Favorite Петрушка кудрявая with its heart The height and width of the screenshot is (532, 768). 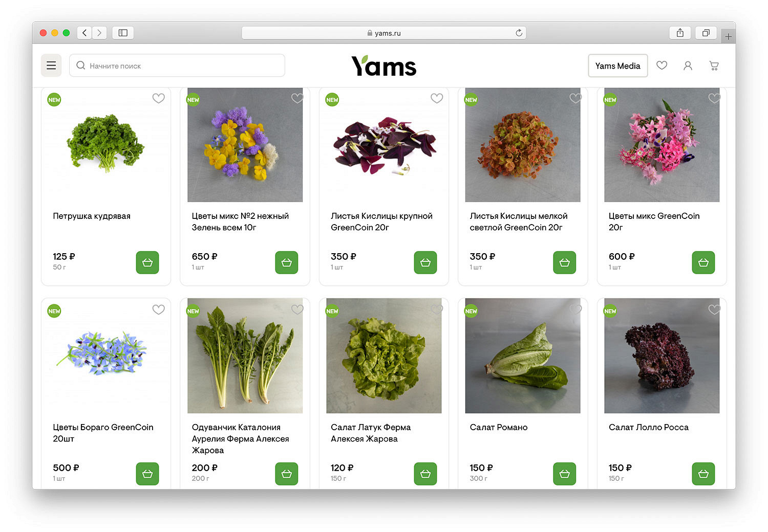pyautogui.click(x=159, y=98)
